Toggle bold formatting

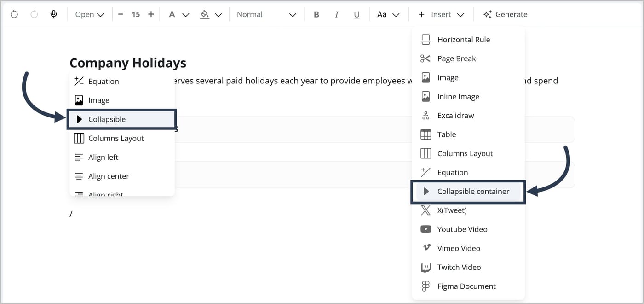316,14
